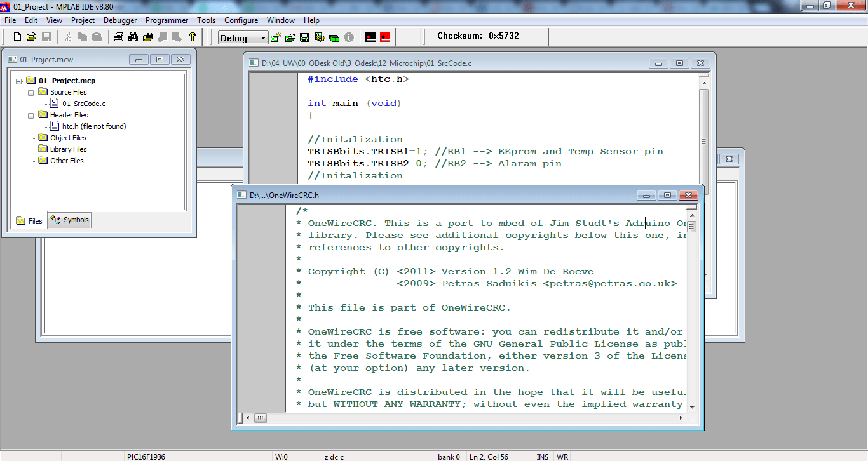
Task: Select the Library Files folder
Action: coord(69,149)
